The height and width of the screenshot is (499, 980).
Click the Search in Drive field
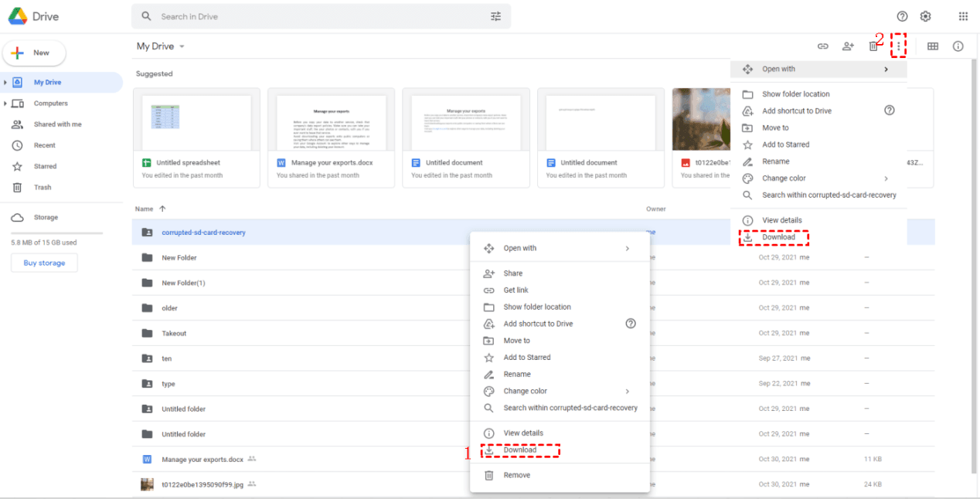(x=321, y=16)
